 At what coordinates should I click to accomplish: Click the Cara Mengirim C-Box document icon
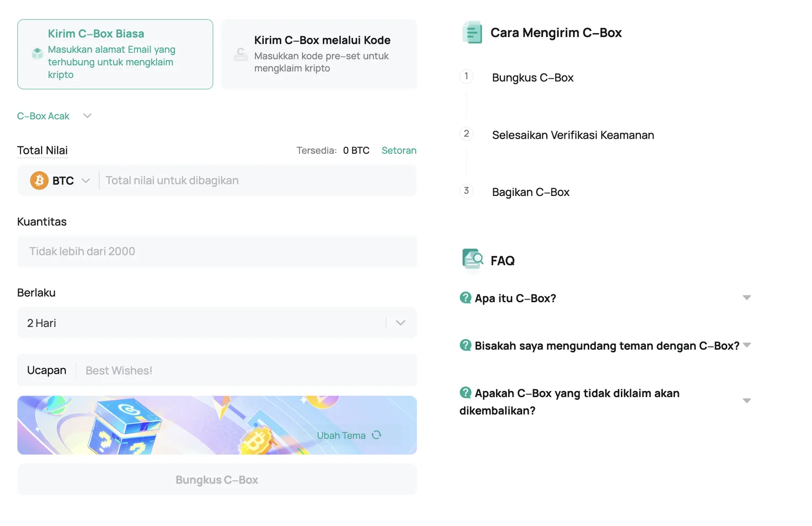(472, 32)
